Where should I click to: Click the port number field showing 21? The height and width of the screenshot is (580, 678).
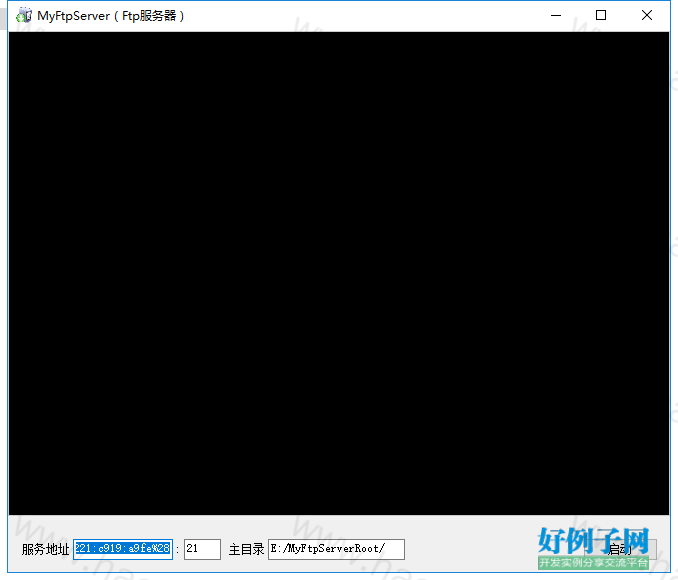tap(202, 549)
